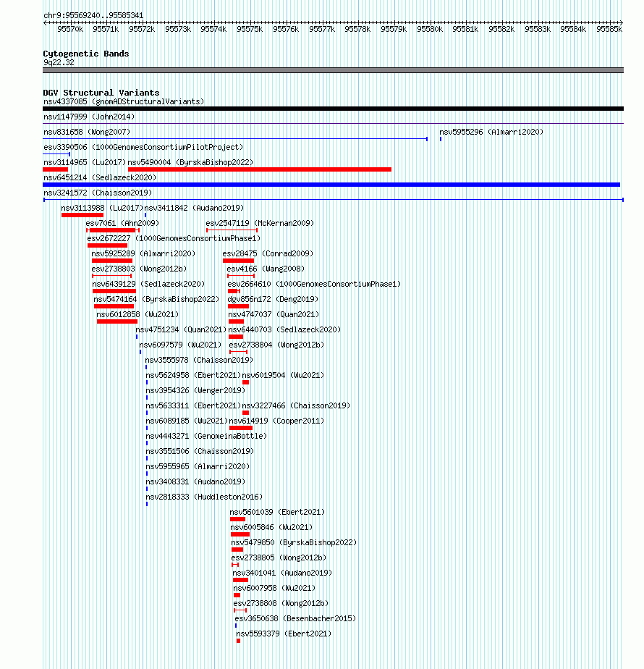The width and height of the screenshot is (644, 669).
Task: Open esv4166 (Wang2008) variant
Action: tap(266, 269)
